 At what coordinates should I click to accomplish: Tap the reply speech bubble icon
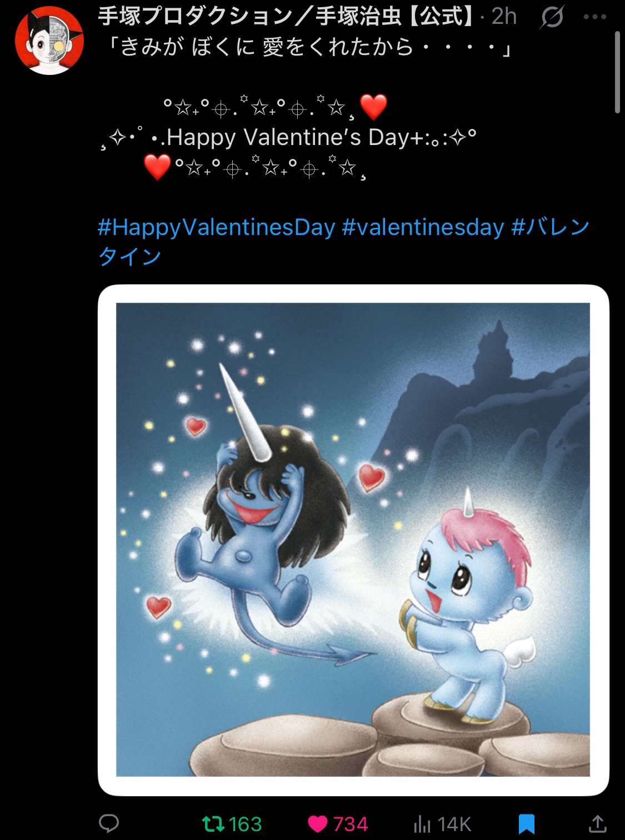tap(108, 823)
